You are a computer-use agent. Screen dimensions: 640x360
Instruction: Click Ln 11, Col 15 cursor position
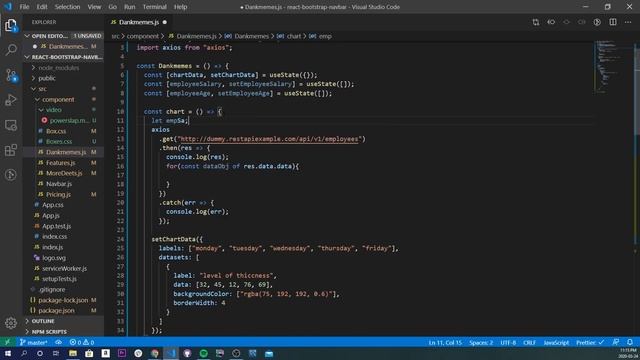(x=445, y=342)
